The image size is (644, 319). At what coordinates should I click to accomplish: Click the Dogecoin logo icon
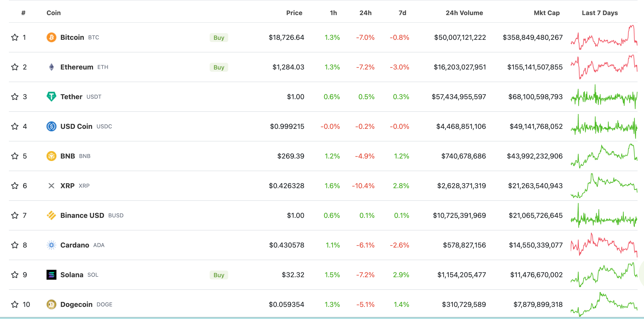pos(51,304)
